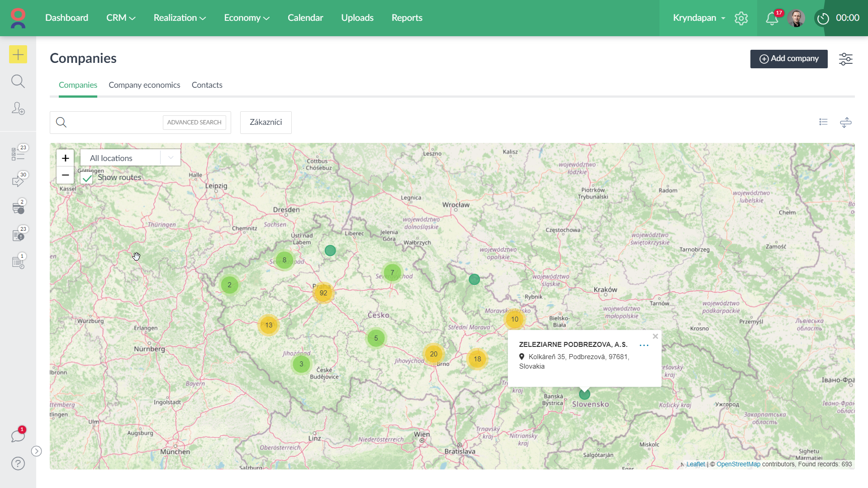This screenshot has width=868, height=488.
Task: Open notifications bell with 17 badge
Action: tap(772, 18)
